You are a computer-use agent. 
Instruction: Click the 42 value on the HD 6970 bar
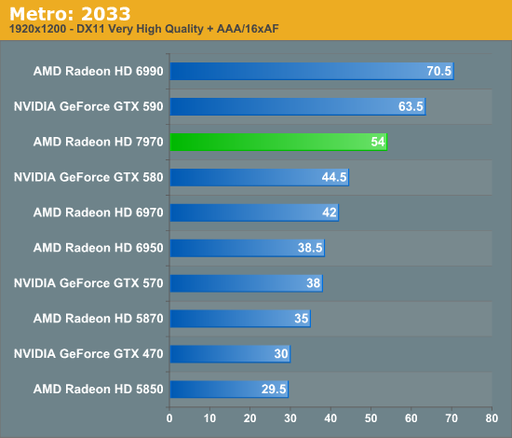click(x=329, y=213)
